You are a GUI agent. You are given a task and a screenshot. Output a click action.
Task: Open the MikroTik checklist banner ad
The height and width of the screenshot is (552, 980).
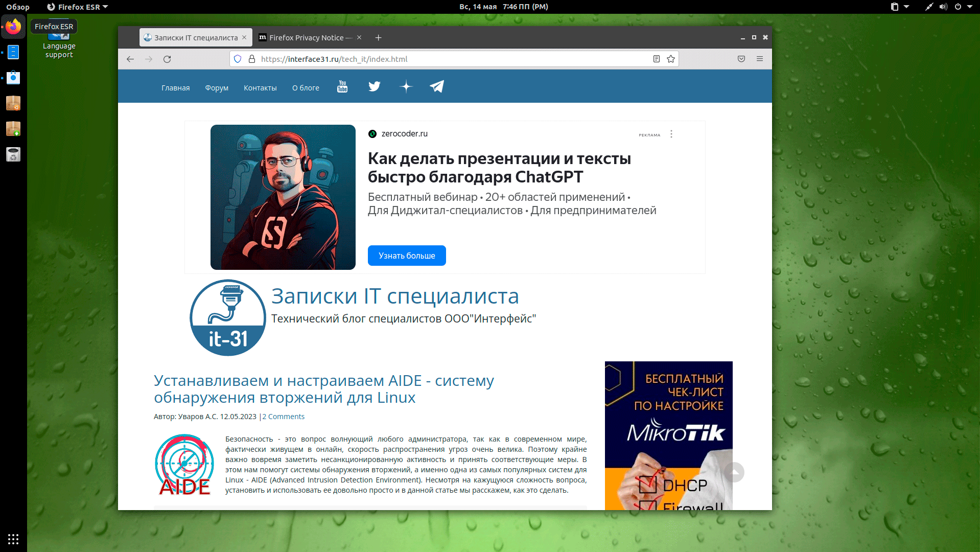click(669, 435)
